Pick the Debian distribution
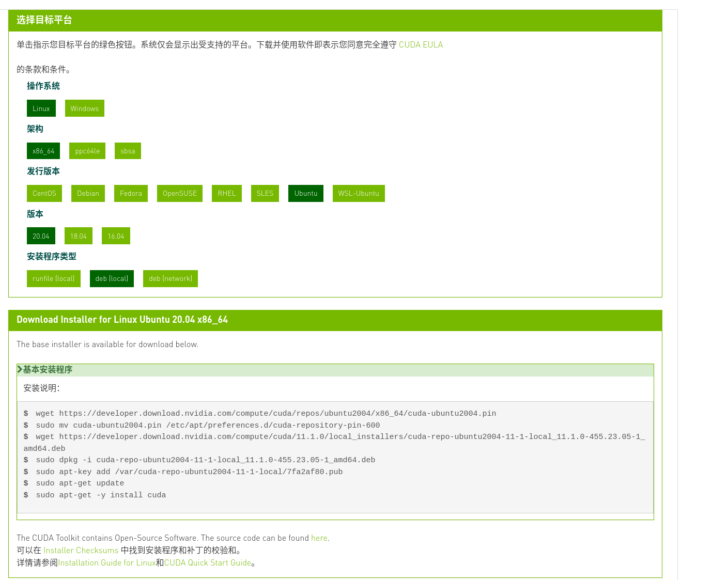728x580 pixels. coord(88,193)
